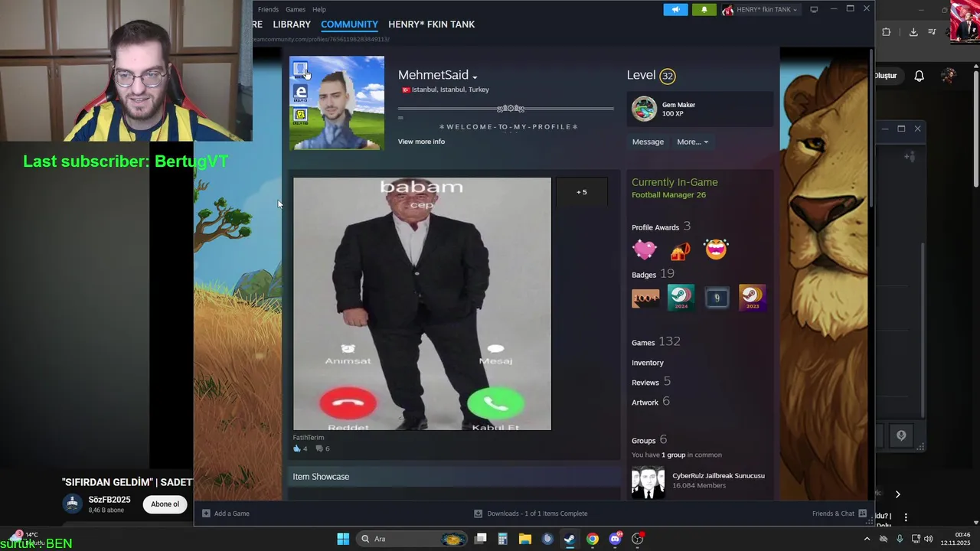Click MehmetSaid profile avatar
This screenshot has height=551, width=980.
click(337, 103)
